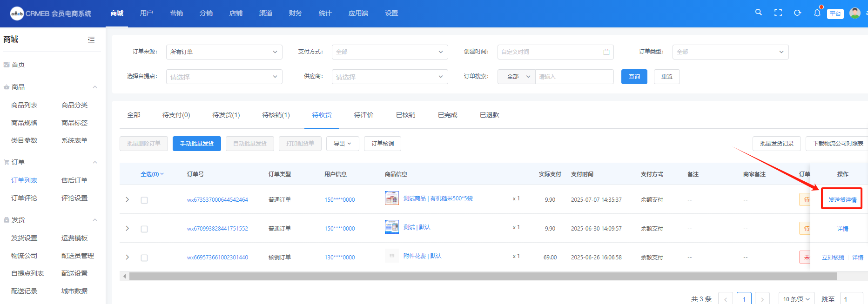Click the 下载物流公司对照表 button
Viewport: 868px width, 304px height.
837,144
